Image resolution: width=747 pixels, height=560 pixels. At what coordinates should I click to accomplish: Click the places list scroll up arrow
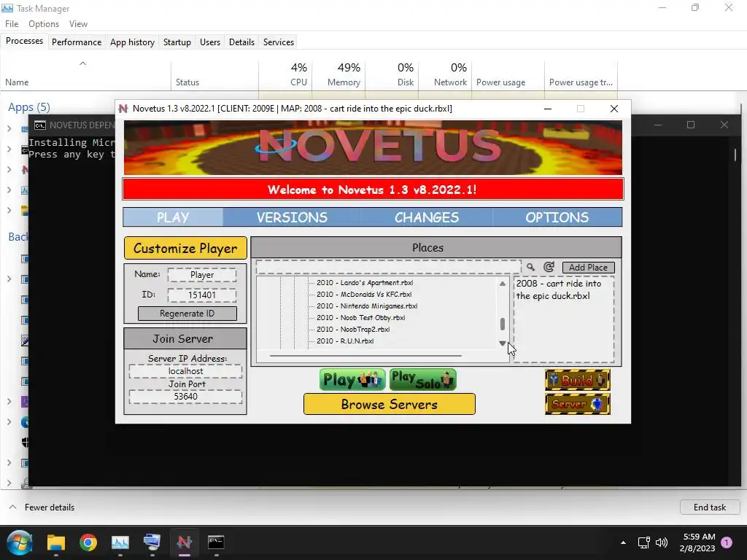coord(502,284)
